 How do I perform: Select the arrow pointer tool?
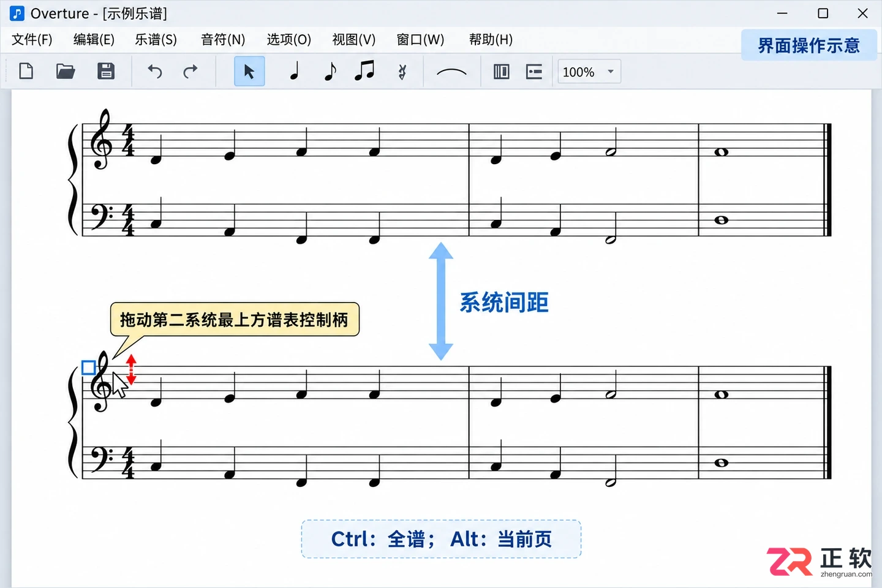click(249, 71)
